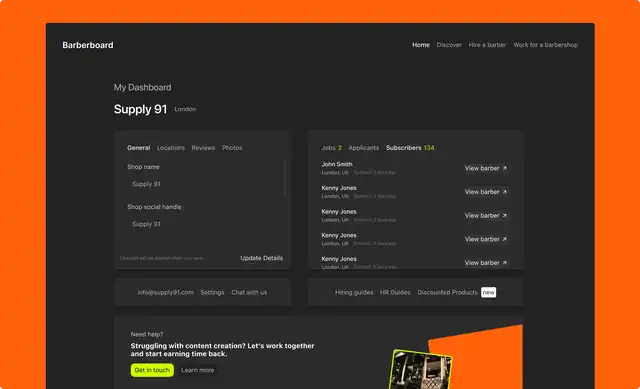This screenshot has height=389, width=640.
Task: Click the new badge beside Discounted Products
Action: click(x=489, y=292)
